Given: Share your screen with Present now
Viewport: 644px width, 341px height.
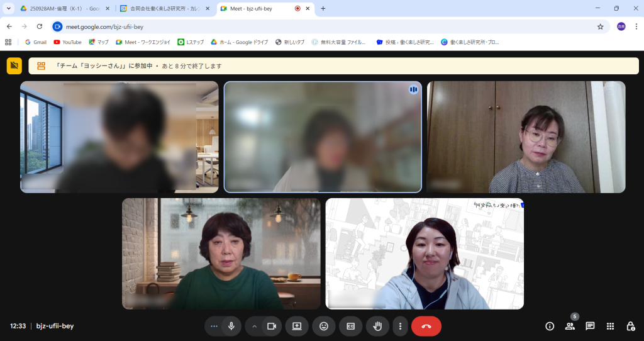Looking at the screenshot, I should [297, 326].
